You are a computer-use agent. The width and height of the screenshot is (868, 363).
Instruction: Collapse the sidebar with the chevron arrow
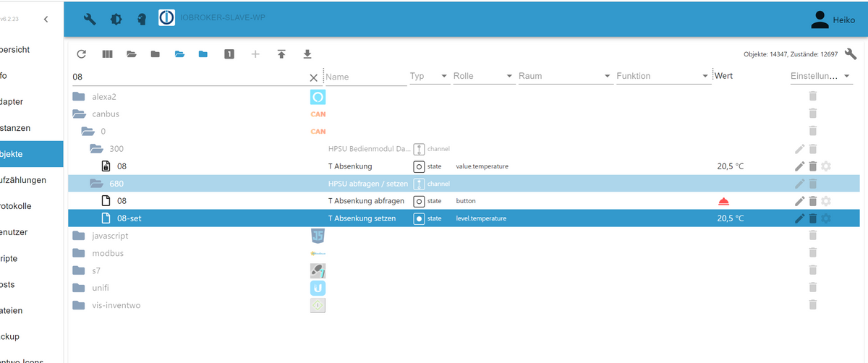coord(46,19)
